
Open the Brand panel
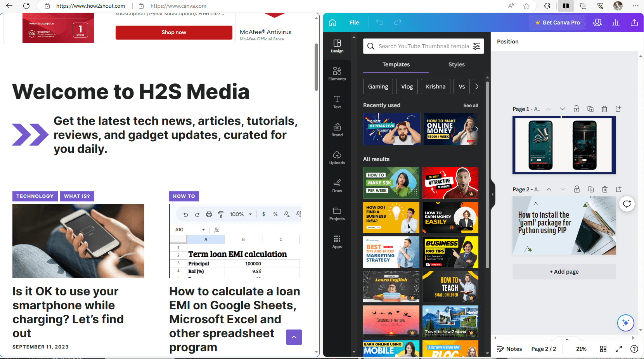337,130
